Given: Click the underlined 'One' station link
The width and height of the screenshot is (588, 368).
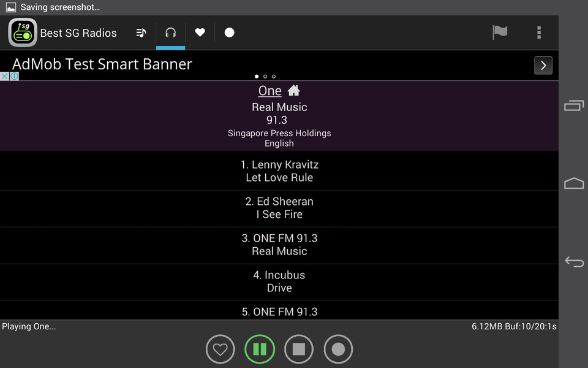Looking at the screenshot, I should (269, 91).
